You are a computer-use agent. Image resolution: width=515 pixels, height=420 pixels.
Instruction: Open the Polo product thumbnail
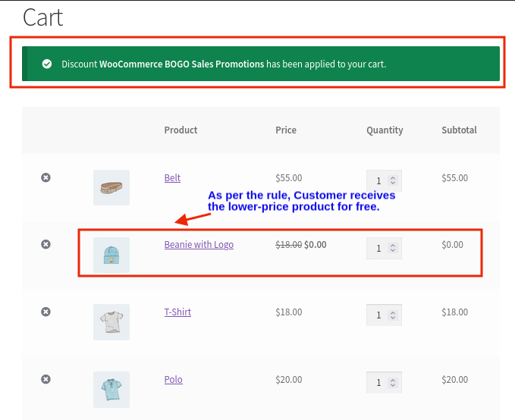(111, 389)
